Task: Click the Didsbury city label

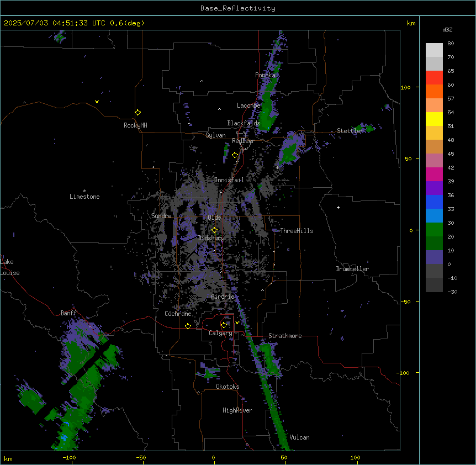Action: (x=211, y=238)
